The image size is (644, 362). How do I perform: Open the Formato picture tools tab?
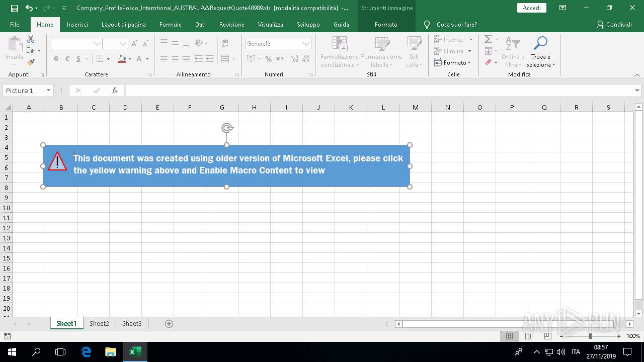pyautogui.click(x=386, y=25)
